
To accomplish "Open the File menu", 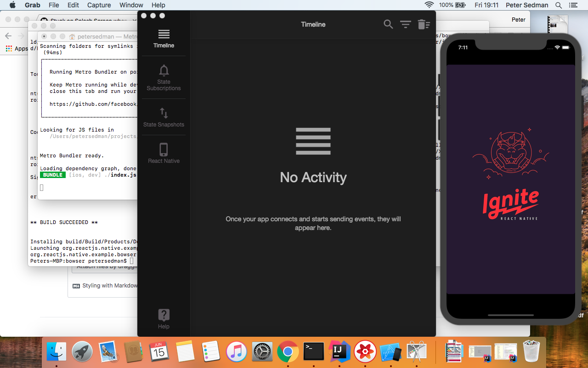I will click(54, 5).
